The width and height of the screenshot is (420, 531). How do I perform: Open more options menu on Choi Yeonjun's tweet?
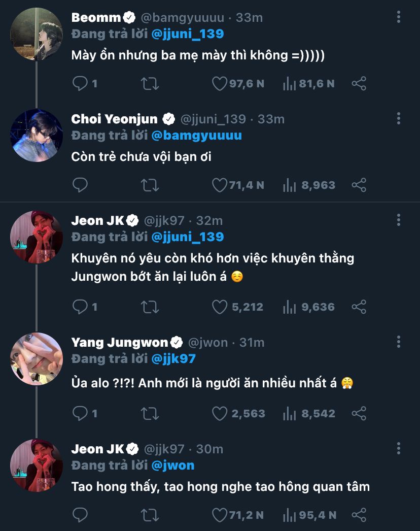point(399,119)
